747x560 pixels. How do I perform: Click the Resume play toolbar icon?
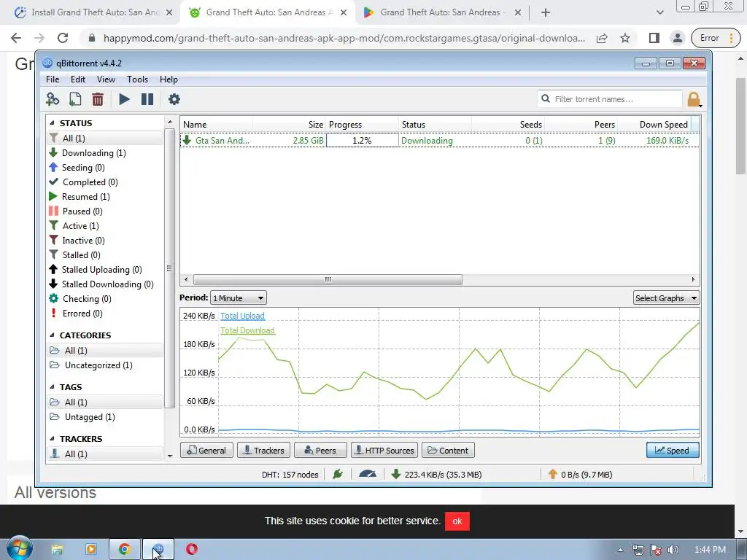(124, 99)
